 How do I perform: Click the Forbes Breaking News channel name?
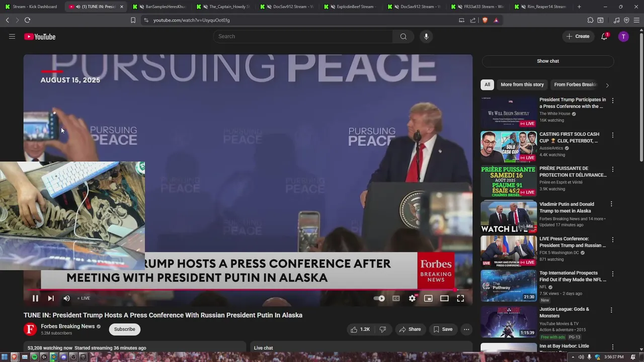[x=67, y=326]
